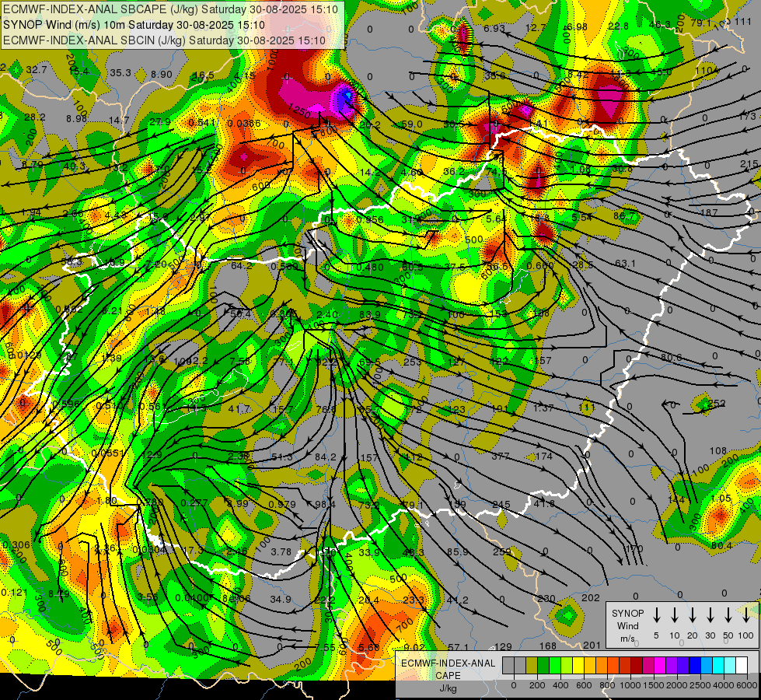
Task: Click the wind arrow above the 50 m/s label
Action: pyautogui.click(x=728, y=615)
